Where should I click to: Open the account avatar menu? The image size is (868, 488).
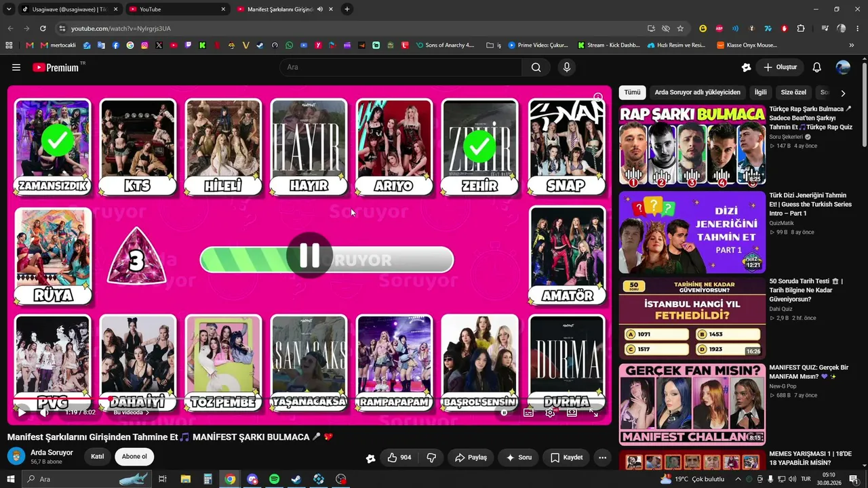[x=843, y=67]
